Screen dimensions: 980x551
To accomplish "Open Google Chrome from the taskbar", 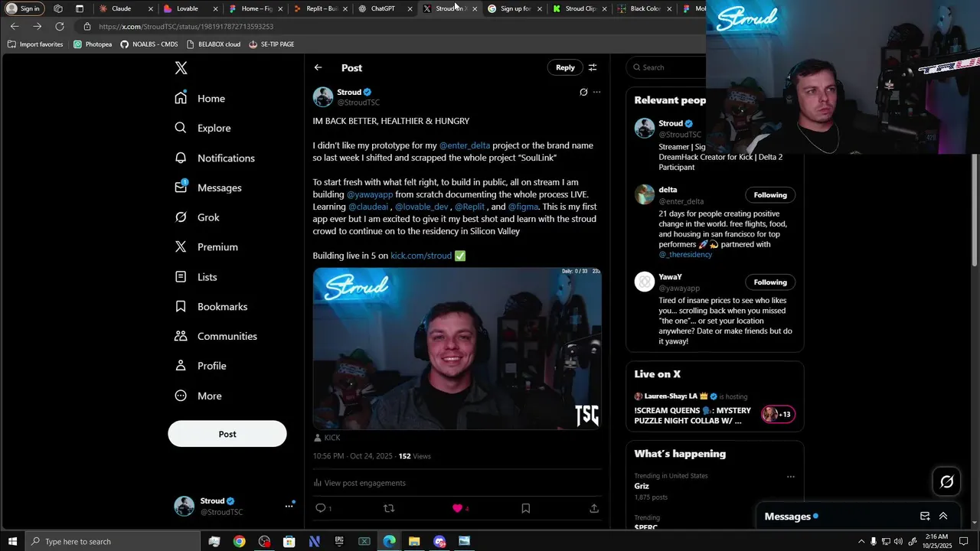I will pyautogui.click(x=240, y=541).
